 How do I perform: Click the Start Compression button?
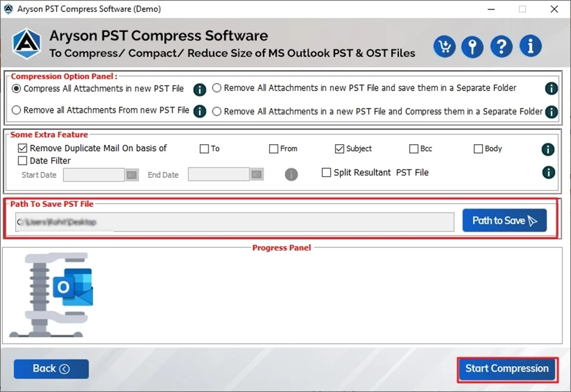[x=507, y=369]
